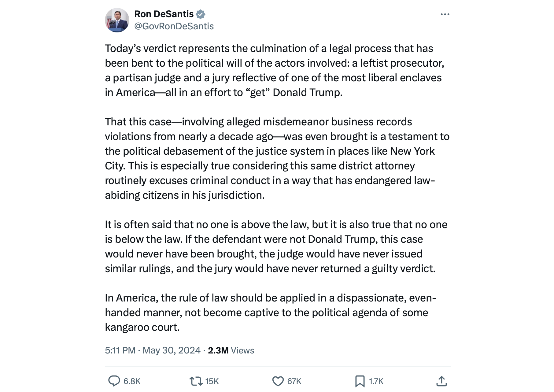The width and height of the screenshot is (554, 392).
Task: Click the share upload icon
Action: point(441,381)
